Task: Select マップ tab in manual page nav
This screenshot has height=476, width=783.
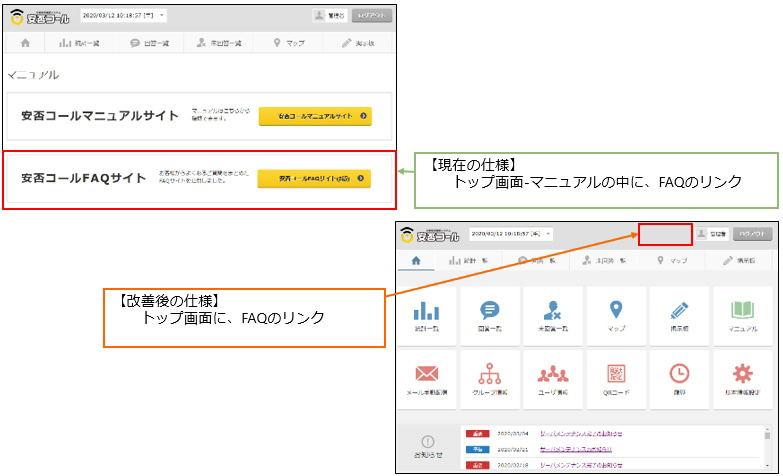Action: pos(289,43)
